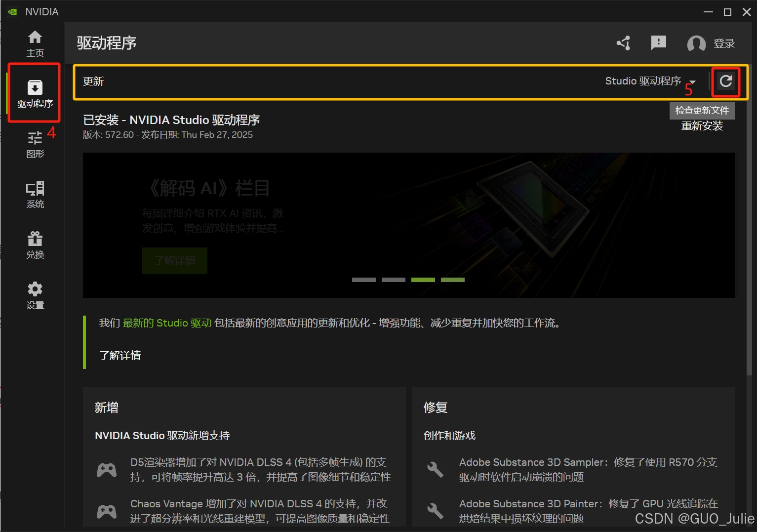
Task: Click the NVIDIA logo in title bar
Action: pyautogui.click(x=12, y=12)
